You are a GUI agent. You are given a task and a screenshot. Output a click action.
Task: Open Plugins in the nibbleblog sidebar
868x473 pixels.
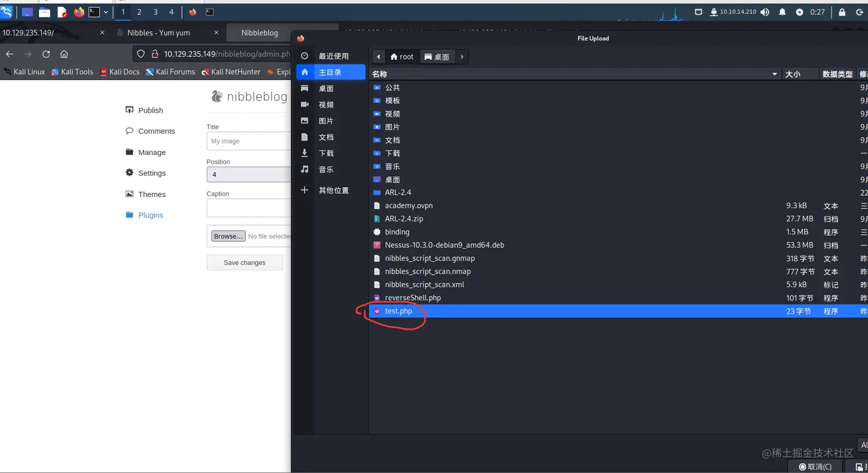tap(145, 215)
